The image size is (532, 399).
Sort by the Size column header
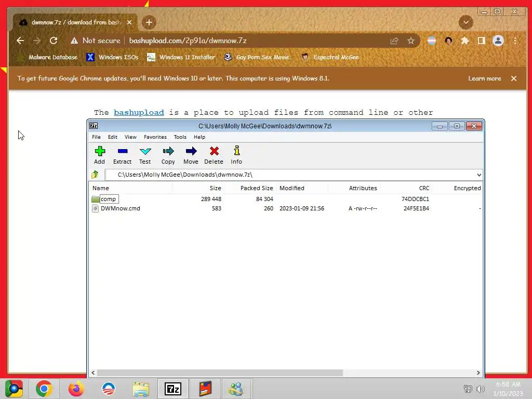click(x=198, y=188)
